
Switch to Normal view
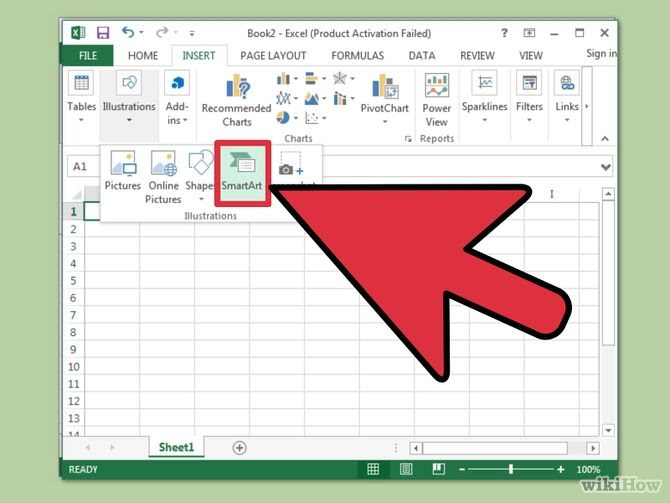(373, 469)
